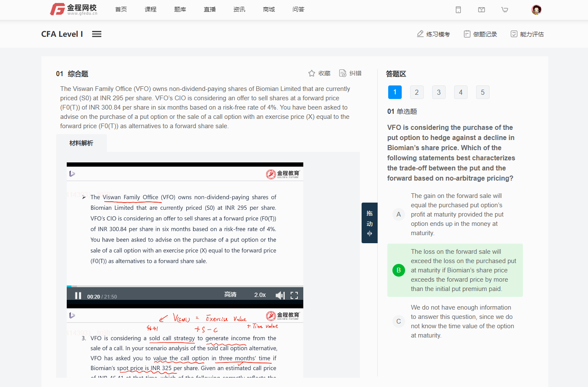Mute the video volume speaker icon
Screen dimensions: 588x387
(280, 295)
